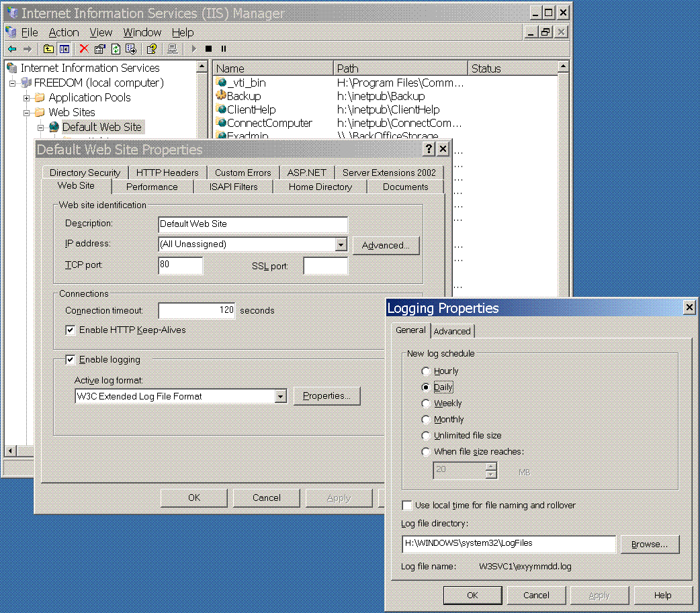
Task: Click the ClientHelp virtual directory icon
Action: point(222,109)
